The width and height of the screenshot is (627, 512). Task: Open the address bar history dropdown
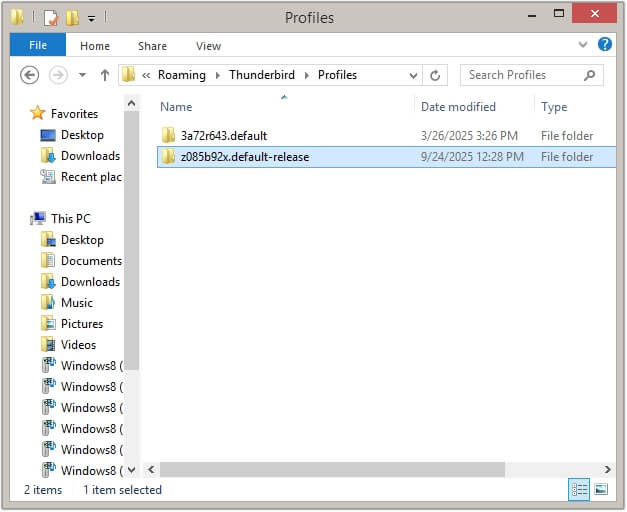pyautogui.click(x=413, y=75)
